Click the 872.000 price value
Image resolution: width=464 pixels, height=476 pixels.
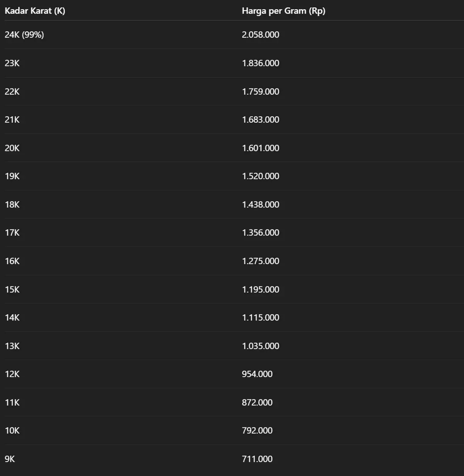[257, 403]
